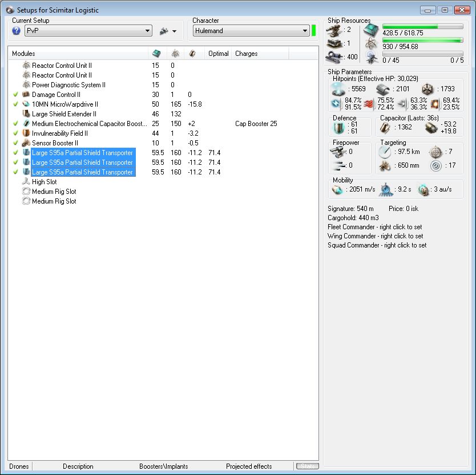Click the Cap Booster 25 charge cell

[256, 123]
